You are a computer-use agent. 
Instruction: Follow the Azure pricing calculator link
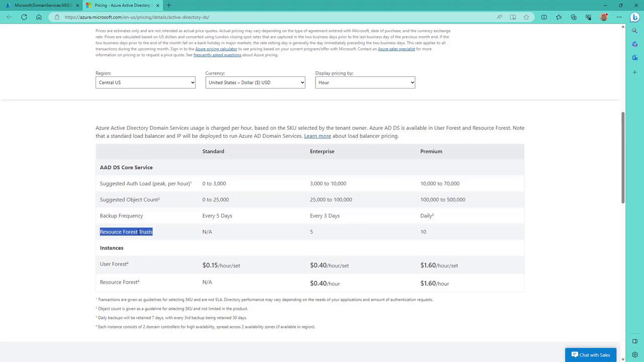point(216,49)
